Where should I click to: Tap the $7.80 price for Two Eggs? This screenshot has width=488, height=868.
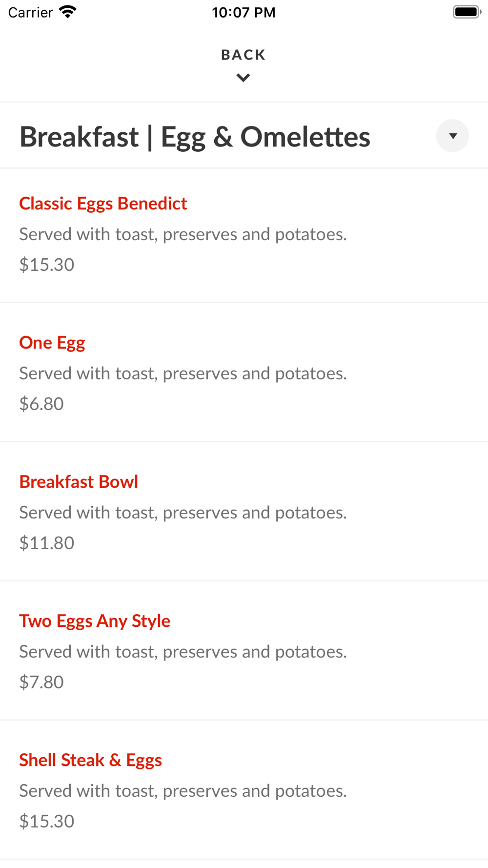(x=41, y=682)
